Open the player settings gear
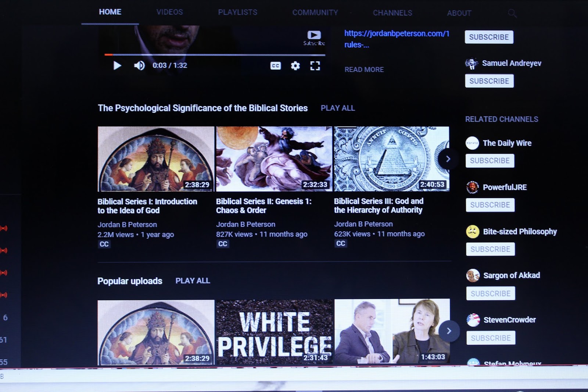588x392 pixels. pyautogui.click(x=295, y=66)
